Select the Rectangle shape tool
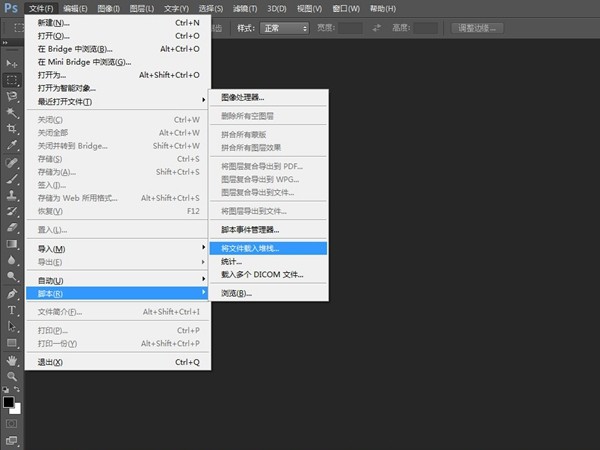 tap(11, 343)
